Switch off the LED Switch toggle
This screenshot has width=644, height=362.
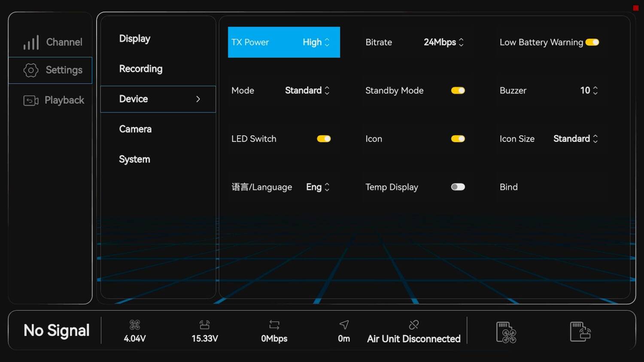324,139
